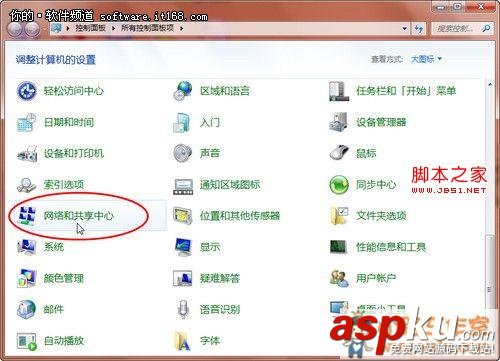The image size is (500, 361).
Task: Open the 文件夹选项 folder icon
Action: (339, 216)
